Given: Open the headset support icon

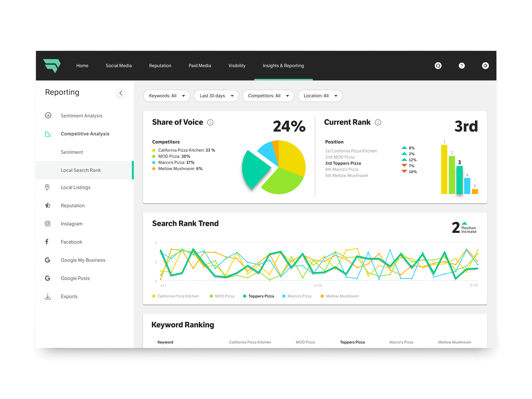Looking at the screenshot, I should 438,66.
